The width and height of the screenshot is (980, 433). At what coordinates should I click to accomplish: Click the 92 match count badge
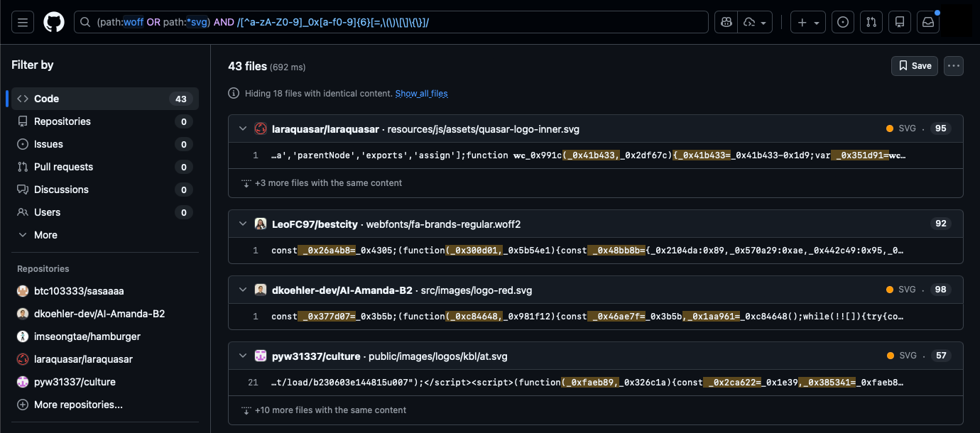click(x=941, y=224)
